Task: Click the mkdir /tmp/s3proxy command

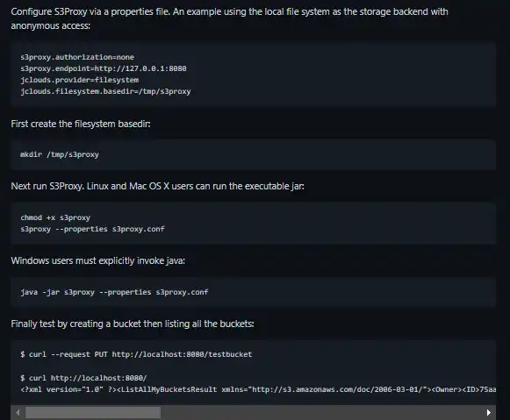Action: [60, 154]
